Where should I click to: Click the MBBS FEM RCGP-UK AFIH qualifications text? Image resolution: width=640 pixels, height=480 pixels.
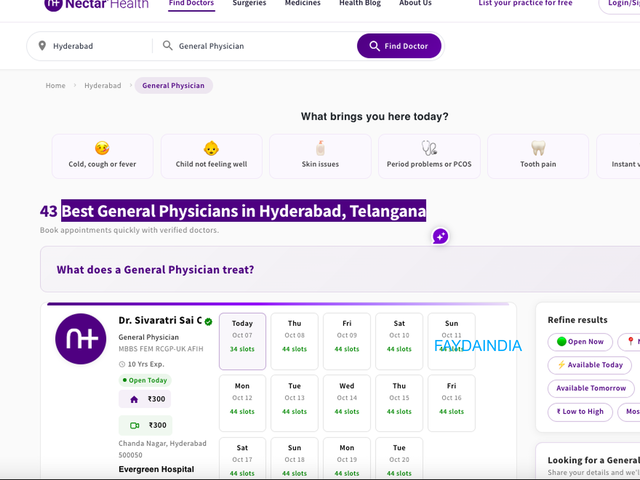(161, 349)
